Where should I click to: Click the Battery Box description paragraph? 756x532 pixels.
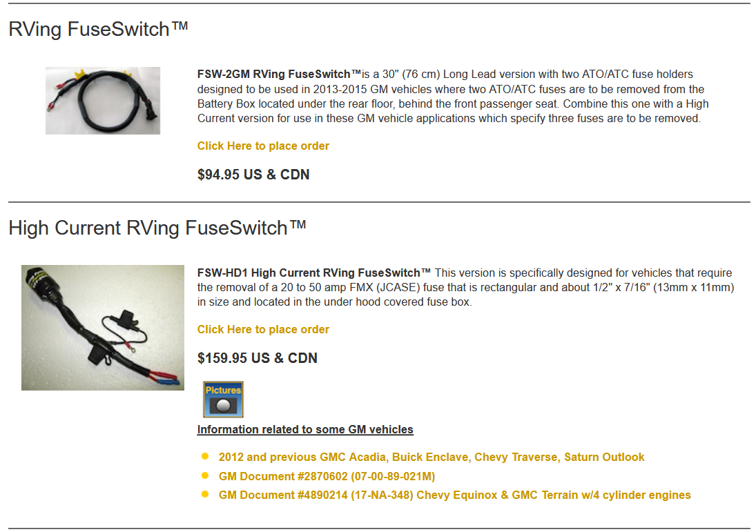click(453, 97)
